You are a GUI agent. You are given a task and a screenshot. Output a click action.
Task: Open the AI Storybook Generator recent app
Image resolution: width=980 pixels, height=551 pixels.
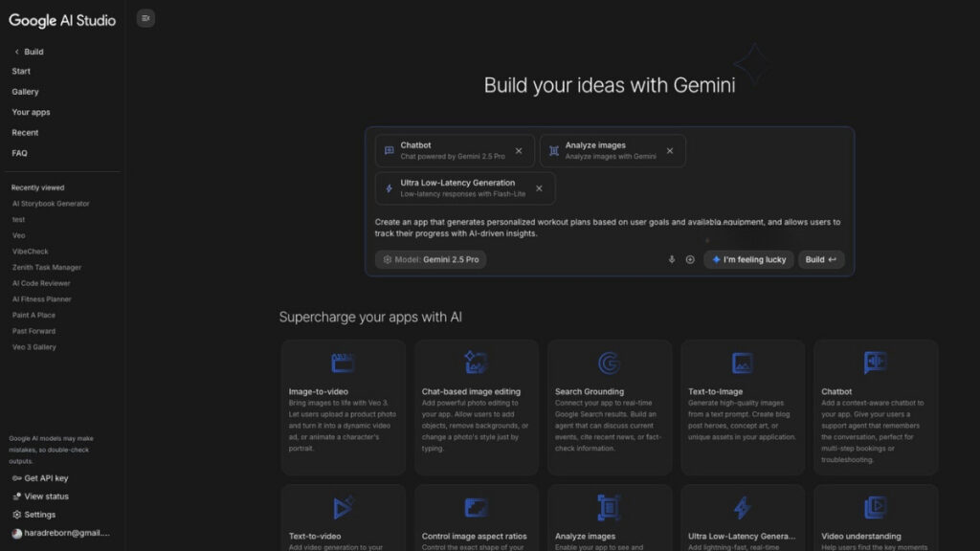coord(51,204)
